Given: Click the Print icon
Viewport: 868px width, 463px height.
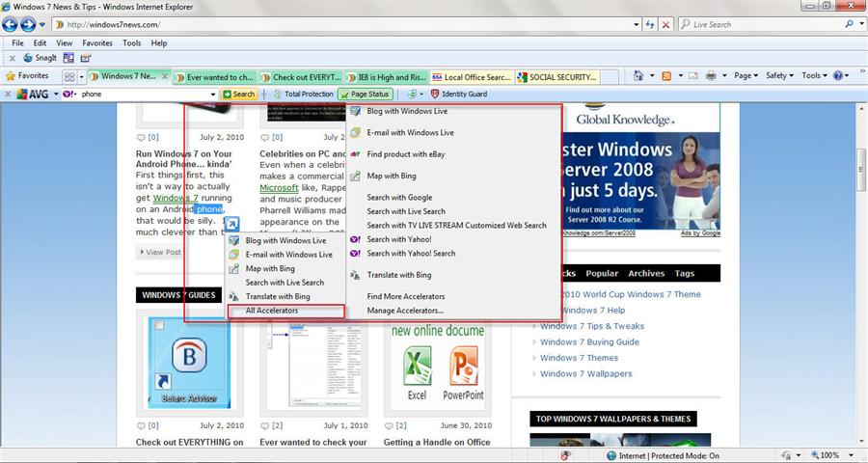Looking at the screenshot, I should point(712,76).
